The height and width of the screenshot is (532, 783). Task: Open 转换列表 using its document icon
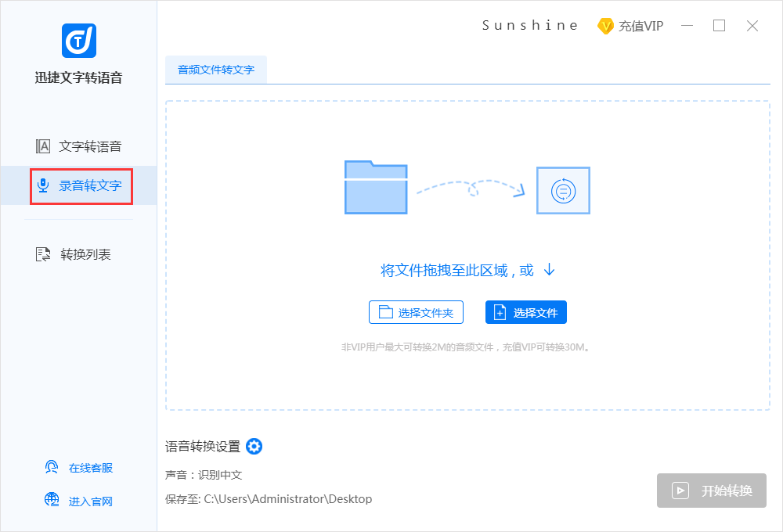coord(45,253)
